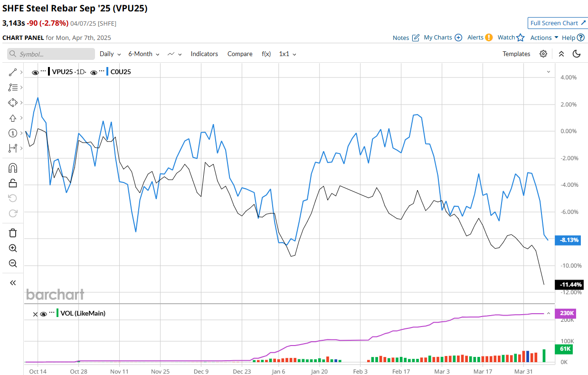
Task: Click the Symbol search field
Action: click(x=51, y=54)
